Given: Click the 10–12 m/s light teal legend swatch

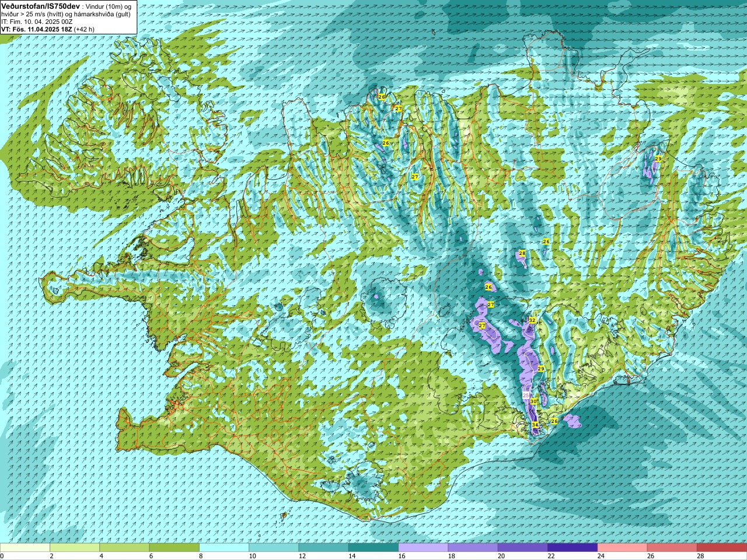Looking at the screenshot, I should click(274, 548).
